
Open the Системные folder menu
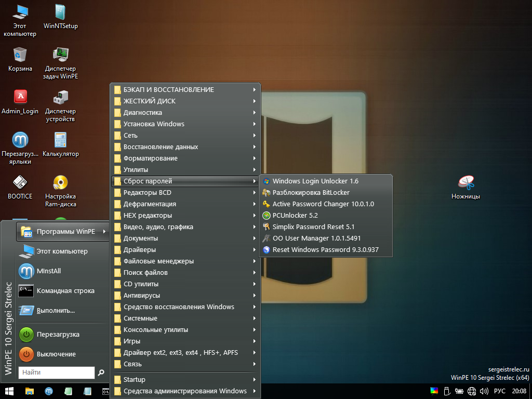coord(185,318)
